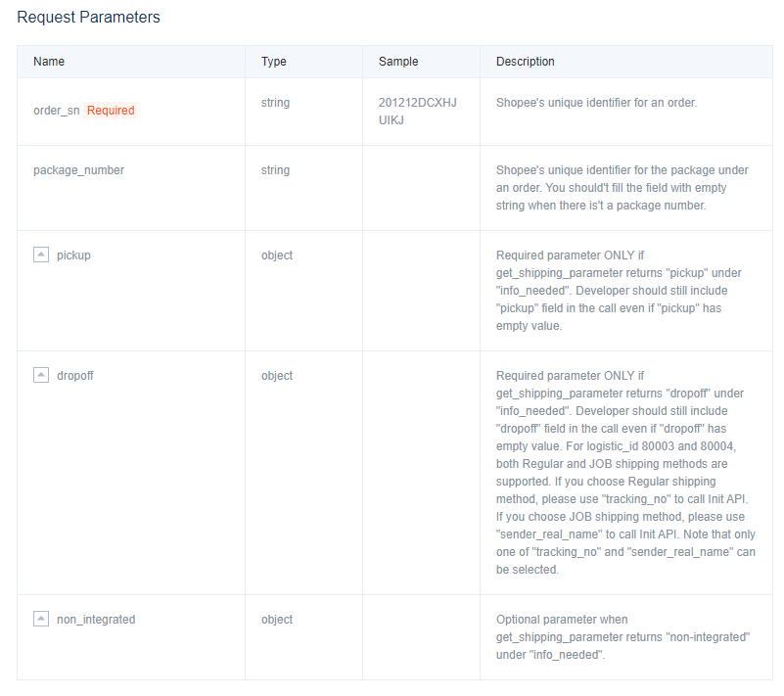
Task: Click the Description column header
Action: (x=526, y=62)
